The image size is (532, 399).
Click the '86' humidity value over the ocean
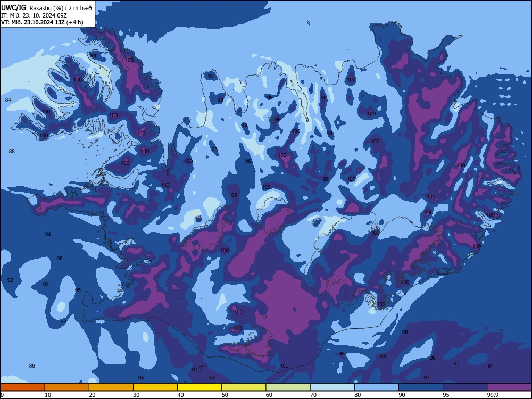(x=32, y=366)
